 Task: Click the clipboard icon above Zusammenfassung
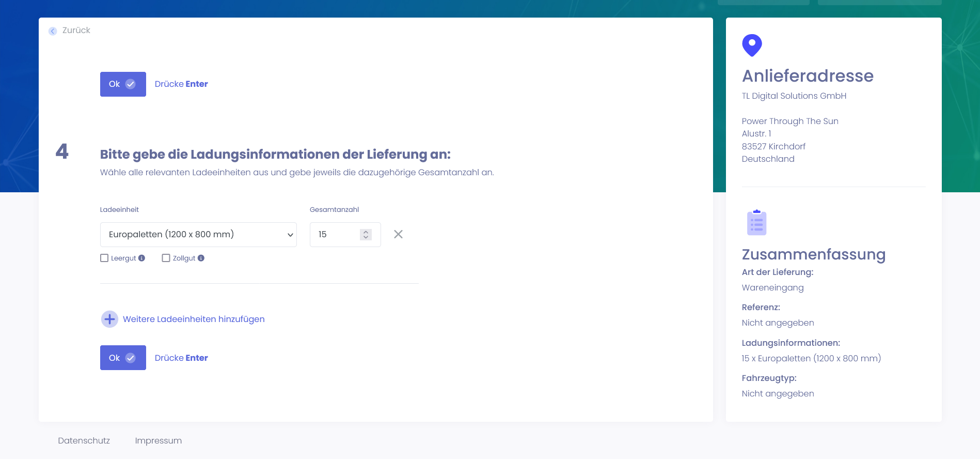(756, 223)
